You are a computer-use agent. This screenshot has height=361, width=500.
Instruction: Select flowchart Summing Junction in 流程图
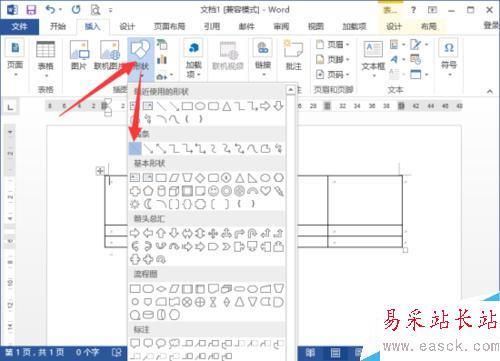point(187,302)
